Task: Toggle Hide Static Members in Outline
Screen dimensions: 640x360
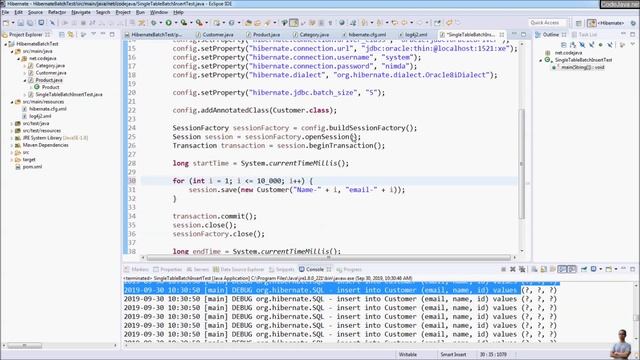Action: (591, 44)
